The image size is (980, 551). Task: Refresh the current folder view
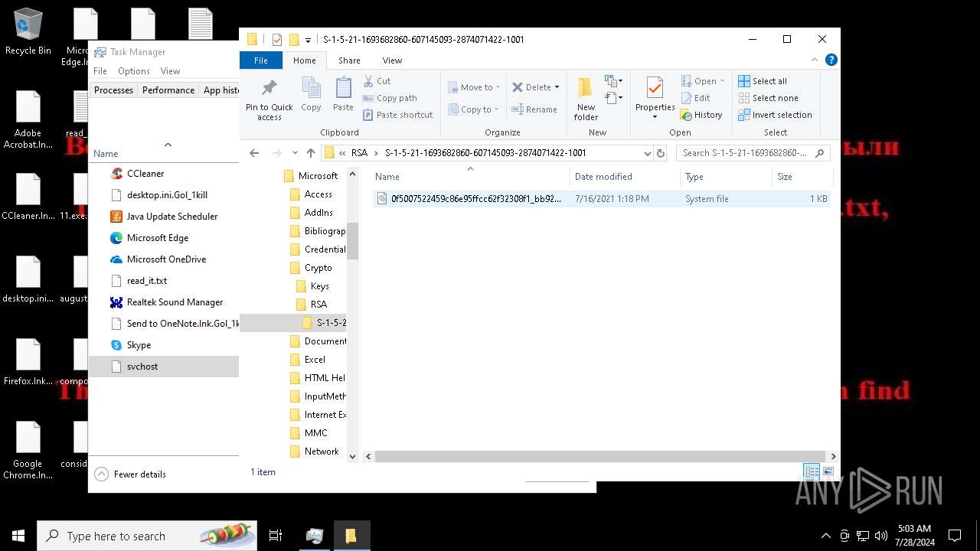pyautogui.click(x=661, y=153)
